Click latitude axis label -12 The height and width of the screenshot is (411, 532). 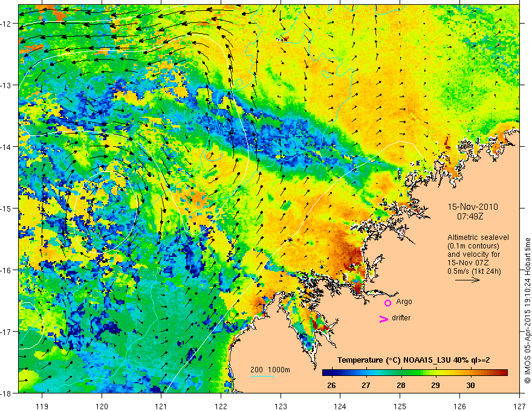click(x=7, y=24)
